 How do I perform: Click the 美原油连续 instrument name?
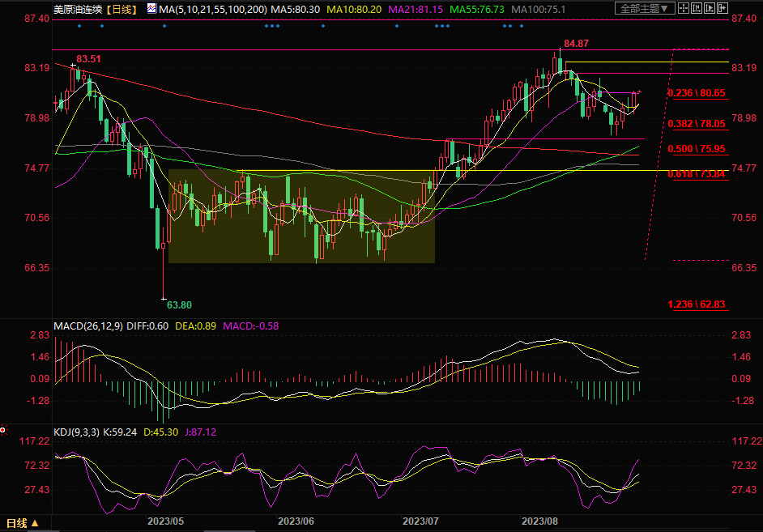(78, 9)
